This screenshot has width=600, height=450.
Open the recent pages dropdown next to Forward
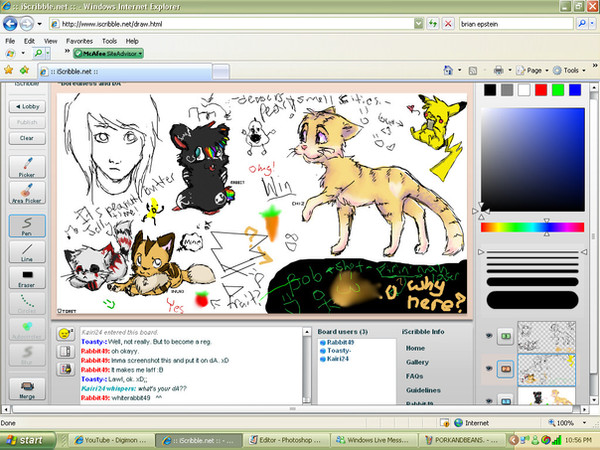coord(39,24)
